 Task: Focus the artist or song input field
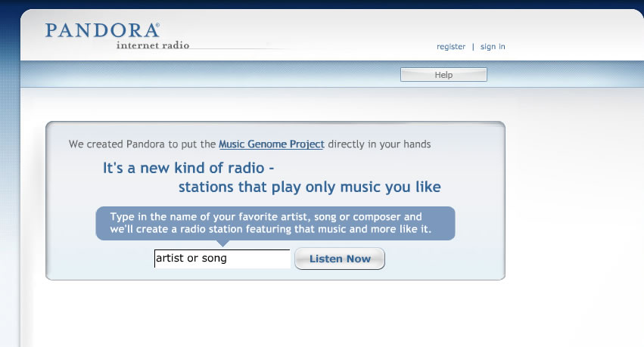pos(222,259)
